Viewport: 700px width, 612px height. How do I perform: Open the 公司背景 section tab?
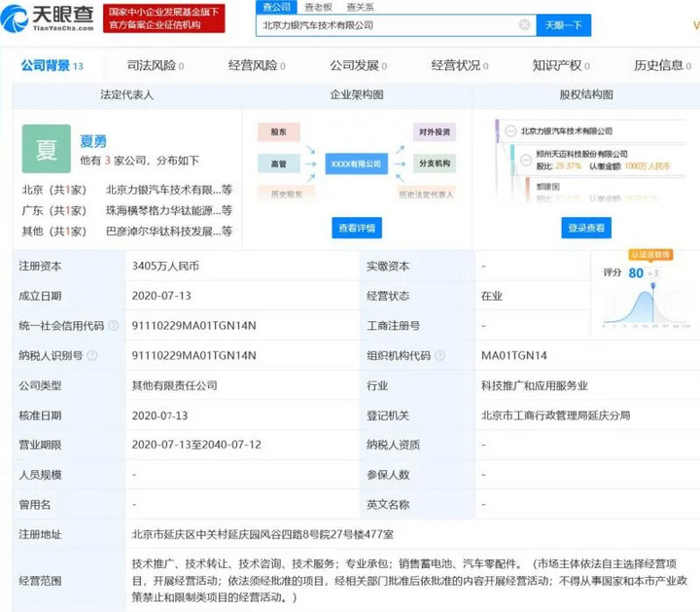[x=52, y=65]
